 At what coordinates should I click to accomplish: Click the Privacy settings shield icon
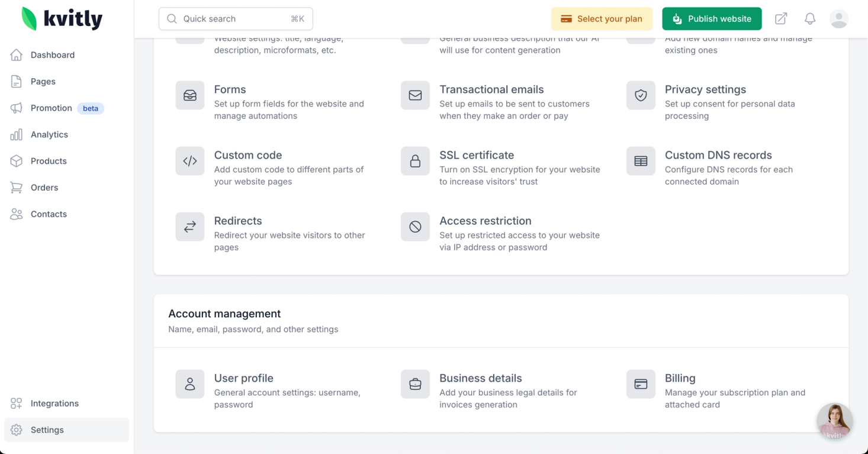641,95
